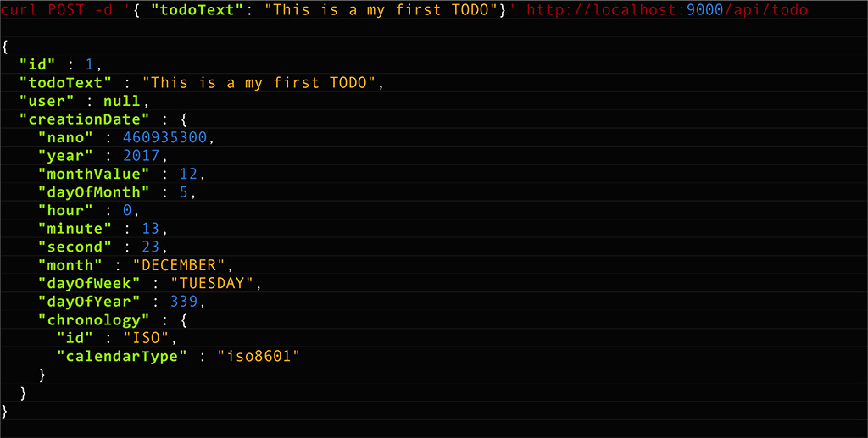868x438 pixels.
Task: Click the "iso8601" calendarType value
Action: 258,357
